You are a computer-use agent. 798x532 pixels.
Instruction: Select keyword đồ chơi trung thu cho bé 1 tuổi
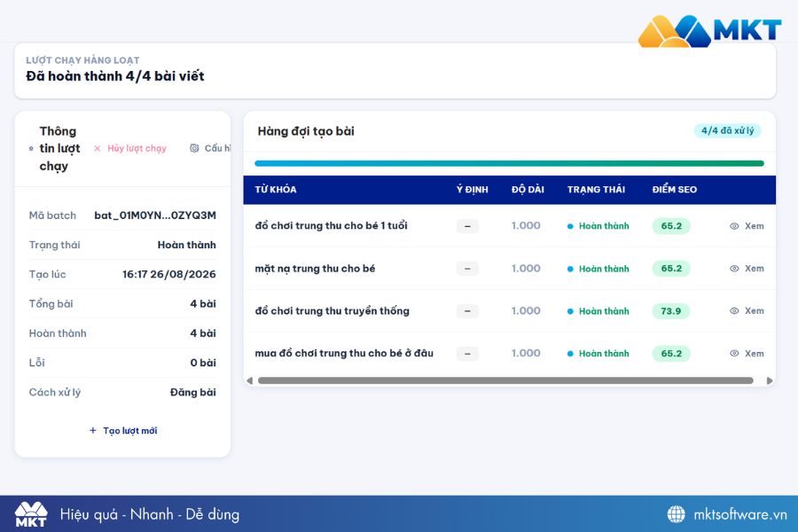(331, 225)
